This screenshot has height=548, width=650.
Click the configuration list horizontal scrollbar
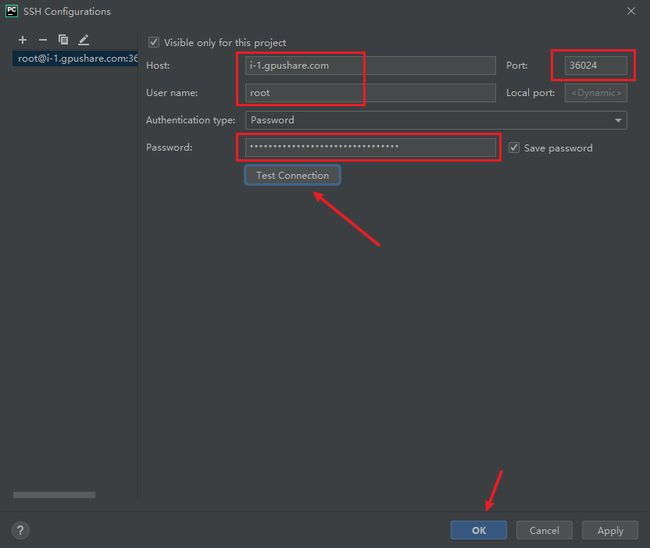(x=54, y=495)
